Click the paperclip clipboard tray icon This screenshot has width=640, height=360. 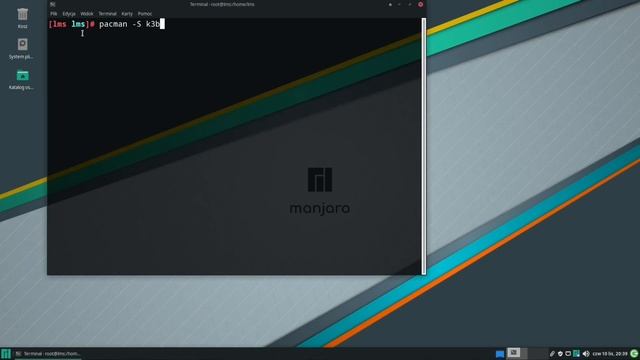pos(552,353)
